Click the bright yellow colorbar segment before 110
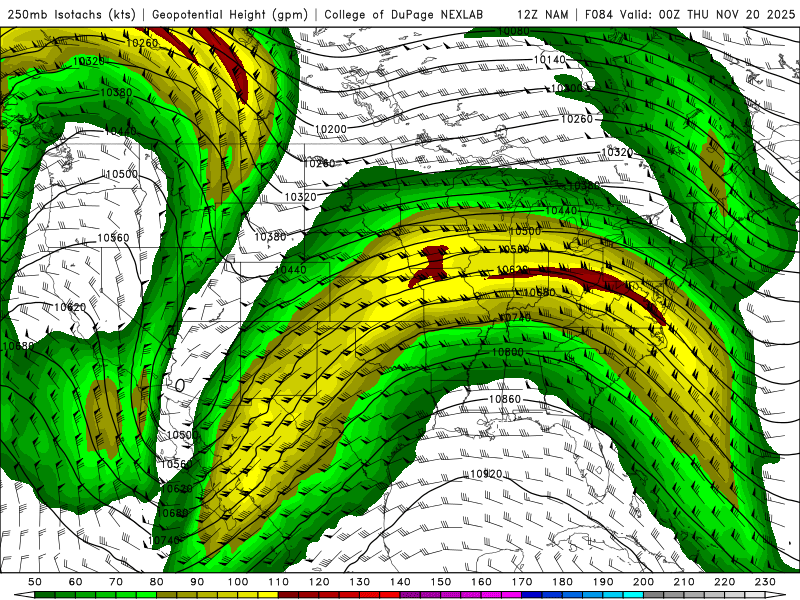The height and width of the screenshot is (600, 800). 268,595
